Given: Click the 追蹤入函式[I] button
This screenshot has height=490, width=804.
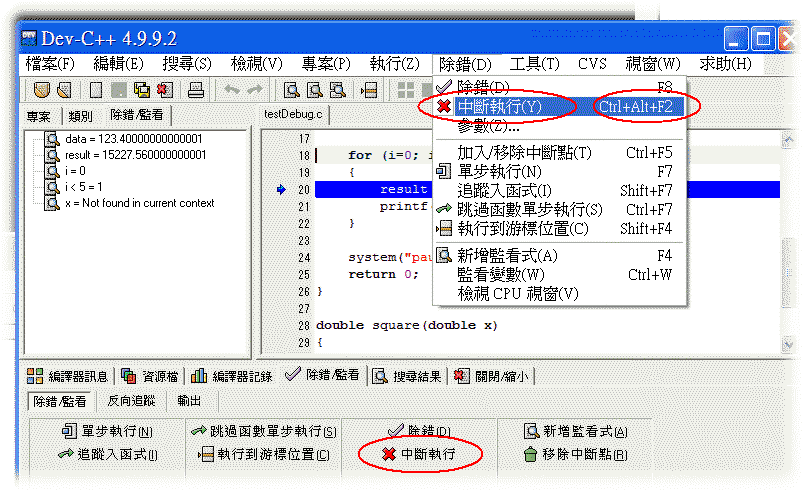Looking at the screenshot, I should coord(108,454).
